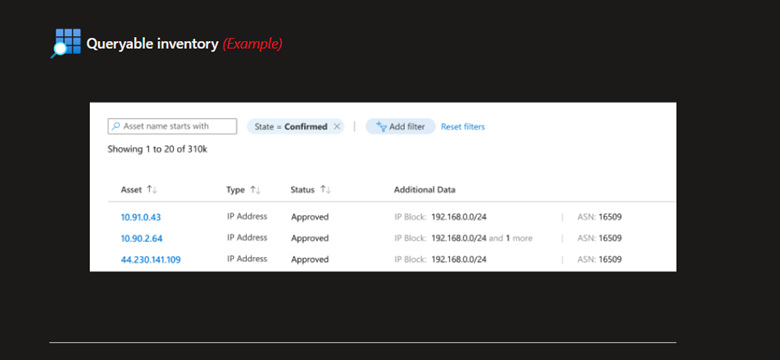The image size is (780, 360).
Task: Click the funnel icon on Add filter
Action: (x=382, y=126)
